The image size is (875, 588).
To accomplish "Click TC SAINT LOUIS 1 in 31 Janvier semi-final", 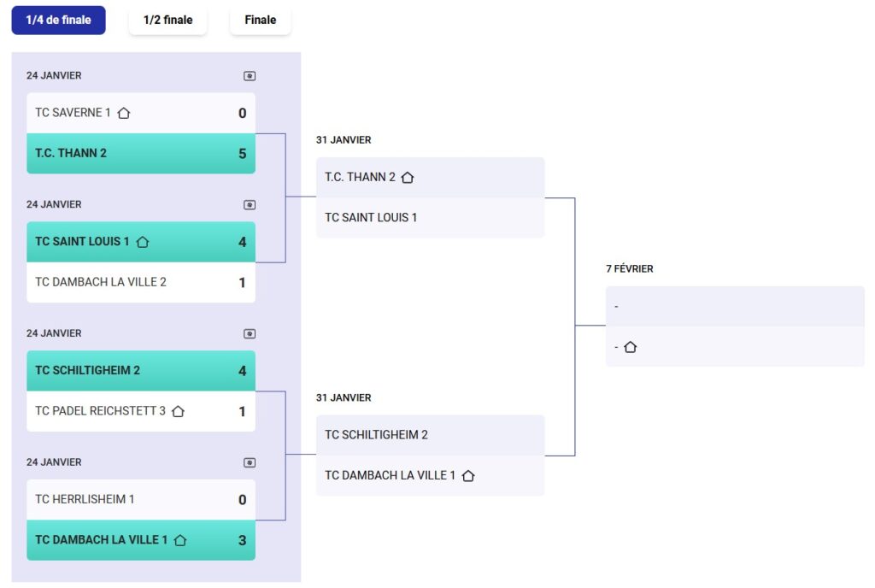I will click(430, 218).
